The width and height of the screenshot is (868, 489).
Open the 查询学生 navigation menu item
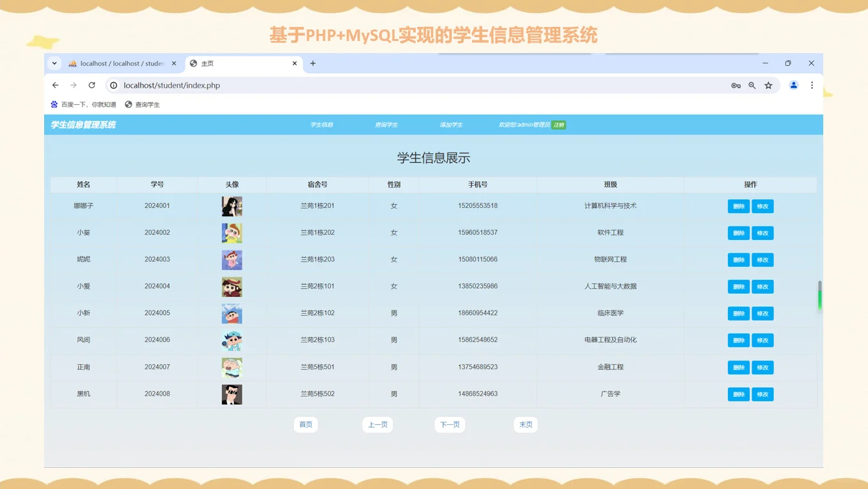click(386, 125)
